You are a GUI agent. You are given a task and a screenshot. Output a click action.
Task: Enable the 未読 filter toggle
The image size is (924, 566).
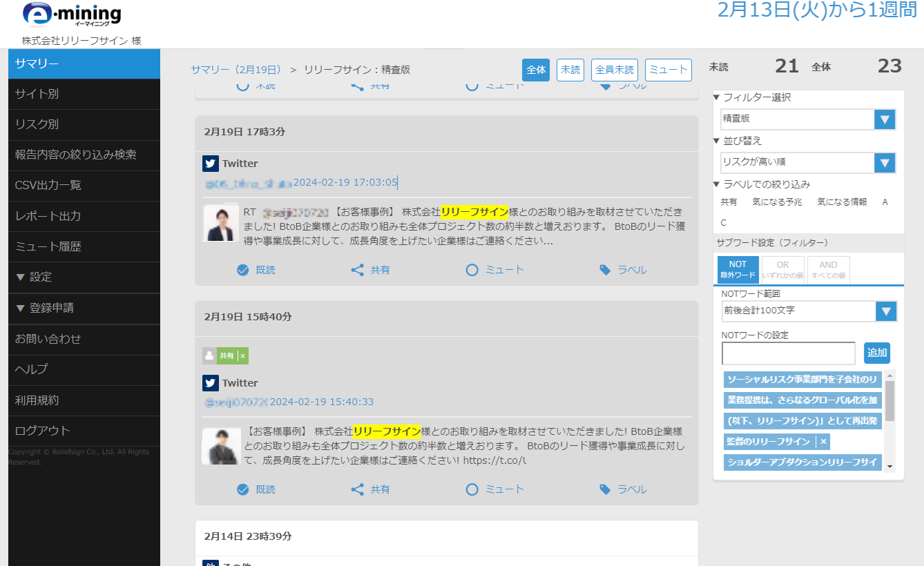tap(570, 70)
